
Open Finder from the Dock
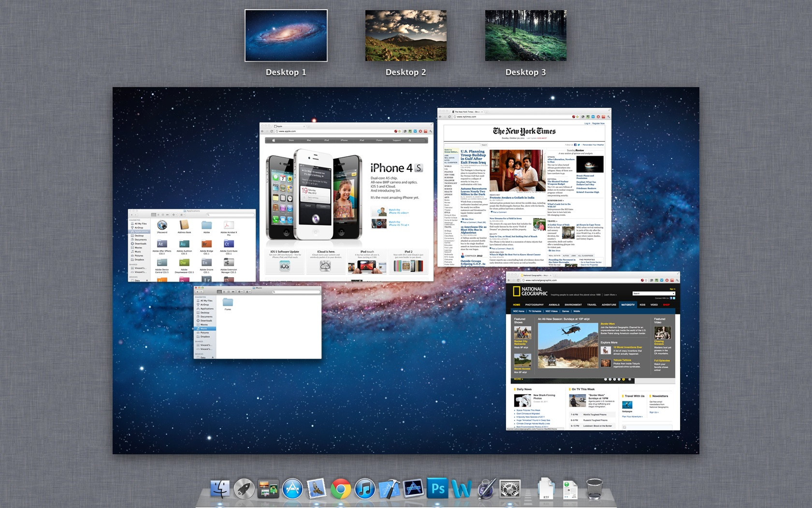click(x=220, y=489)
